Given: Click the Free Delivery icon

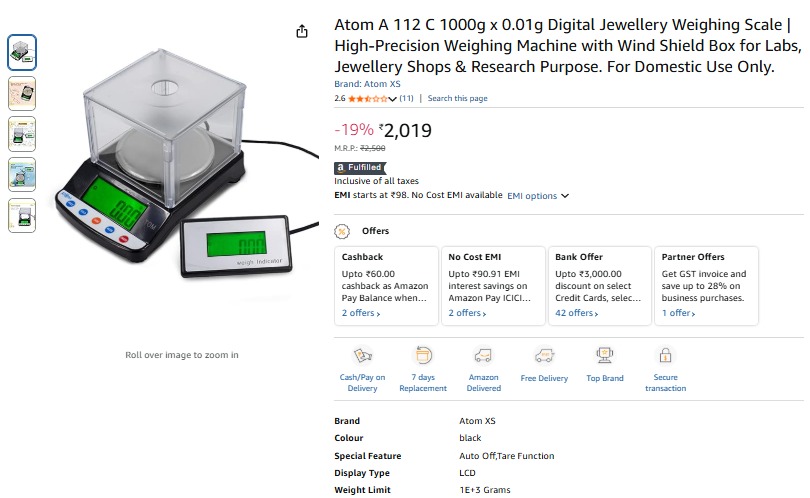Looking at the screenshot, I should tap(544, 356).
